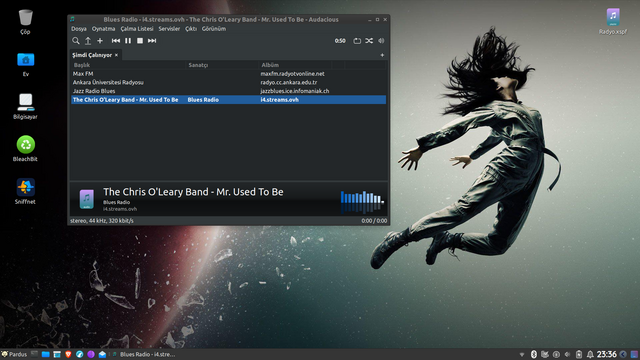The height and width of the screenshot is (360, 640).
Task: Sort by the Albüm column header
Action: tap(296, 65)
